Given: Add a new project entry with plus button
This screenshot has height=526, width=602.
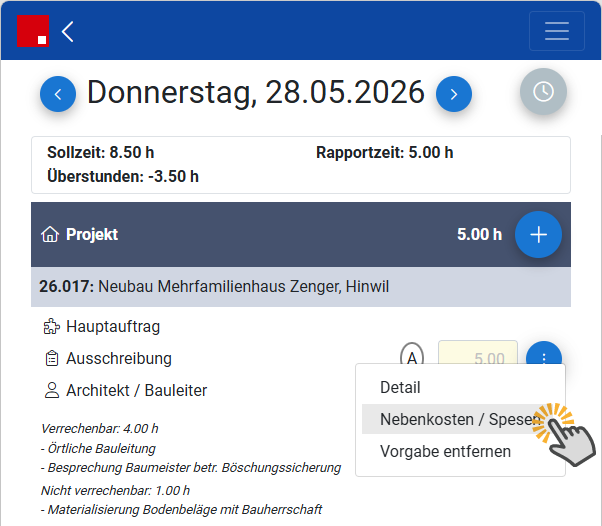Looking at the screenshot, I should point(538,234).
